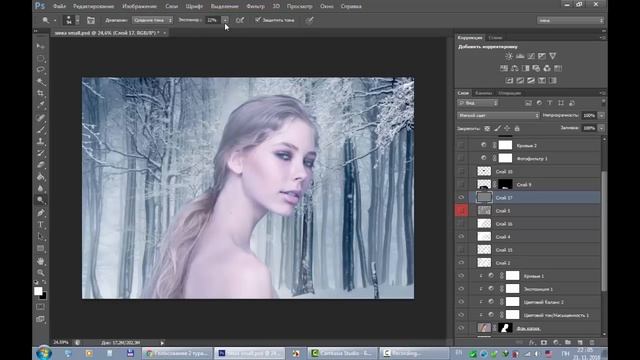
Task: Add a Curves adjustment
Action: 531,56
